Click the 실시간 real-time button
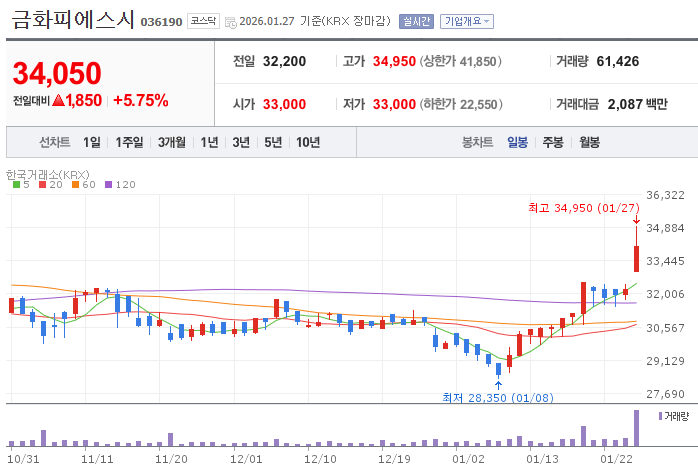 (x=416, y=21)
